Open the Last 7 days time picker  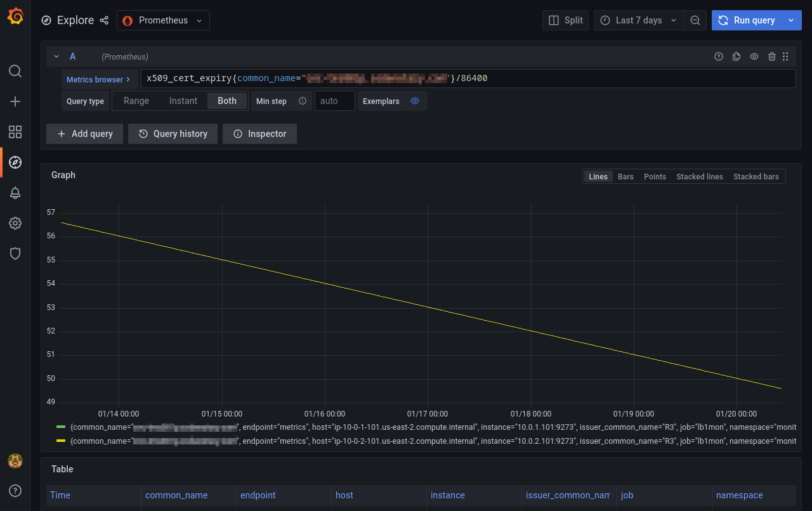[x=639, y=20]
